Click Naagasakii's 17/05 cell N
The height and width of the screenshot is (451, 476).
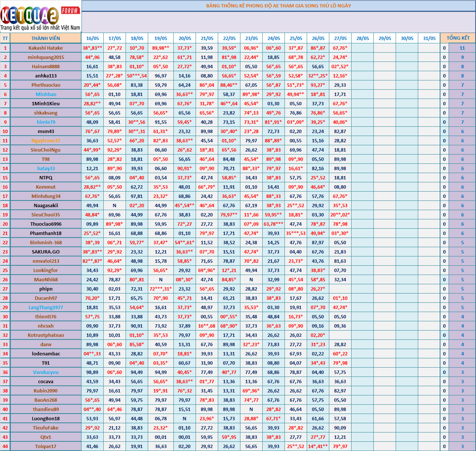114,205
